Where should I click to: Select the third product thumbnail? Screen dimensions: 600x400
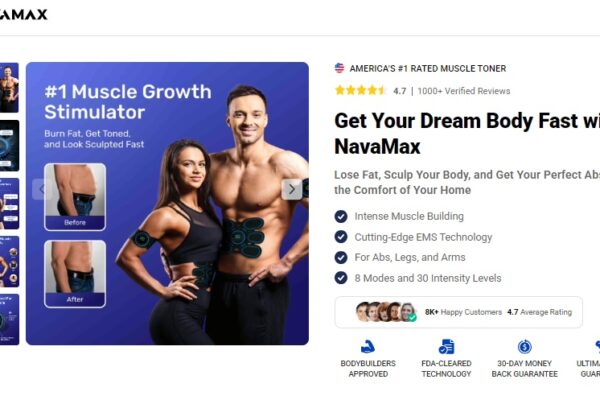[9, 203]
